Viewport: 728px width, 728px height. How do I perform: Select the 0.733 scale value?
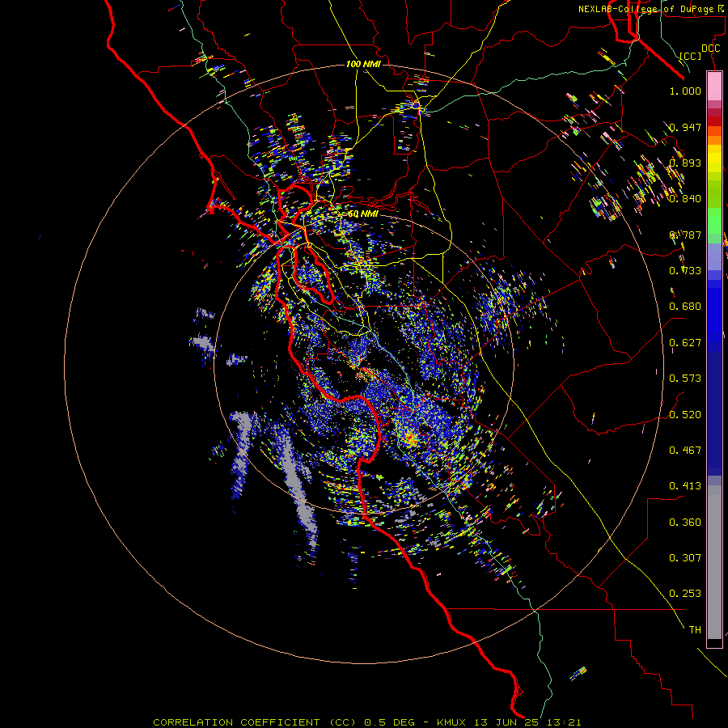[x=685, y=271]
